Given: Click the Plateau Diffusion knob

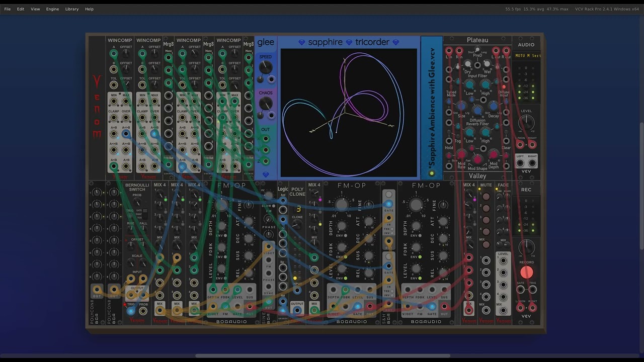Looking at the screenshot, I should (477, 111).
